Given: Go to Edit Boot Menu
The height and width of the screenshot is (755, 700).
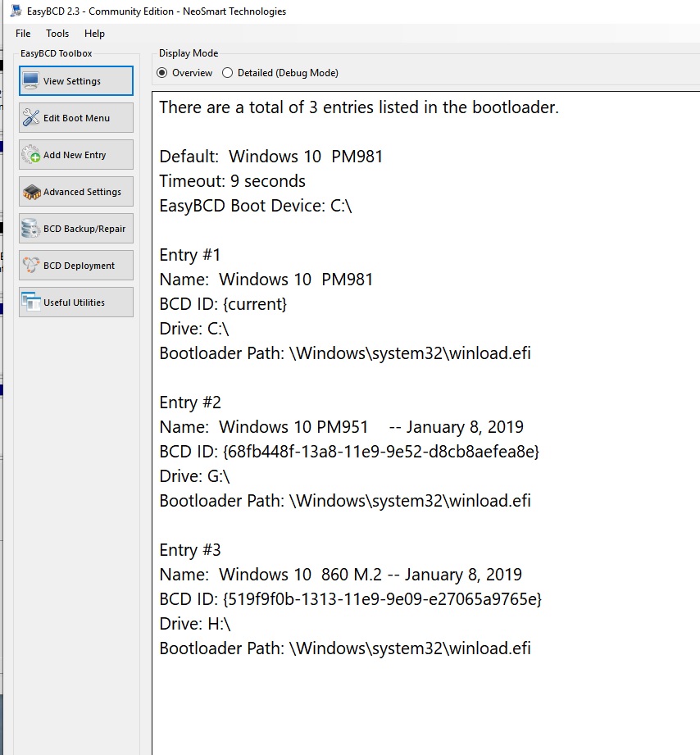Looking at the screenshot, I should (x=76, y=117).
